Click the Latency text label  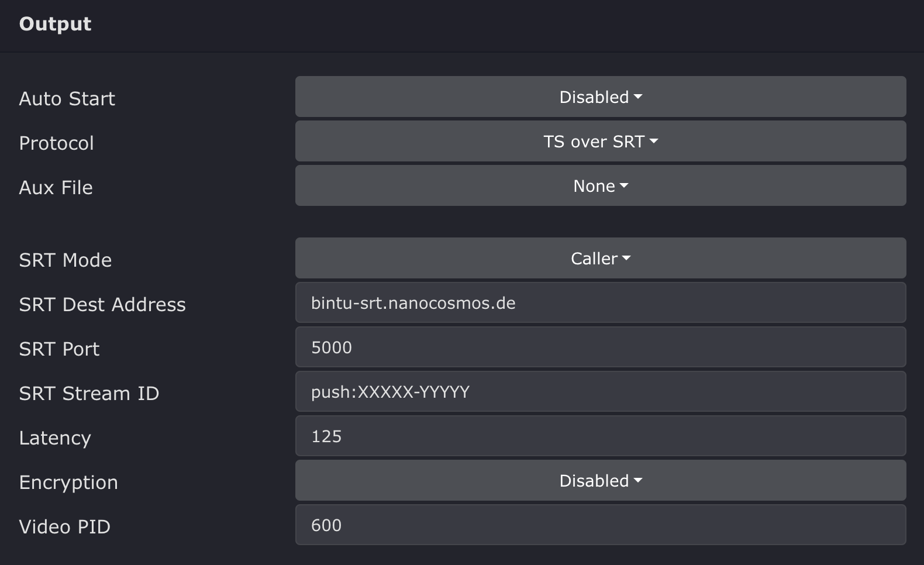click(x=55, y=438)
